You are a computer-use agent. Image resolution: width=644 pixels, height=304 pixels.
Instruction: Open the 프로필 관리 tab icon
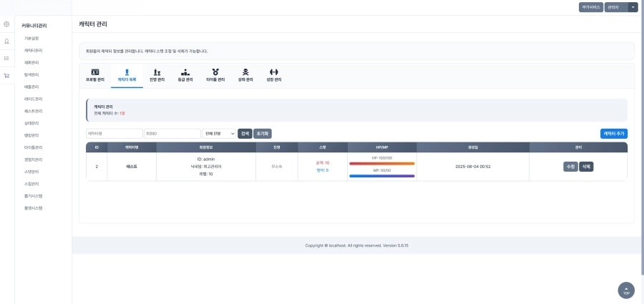pyautogui.click(x=95, y=72)
